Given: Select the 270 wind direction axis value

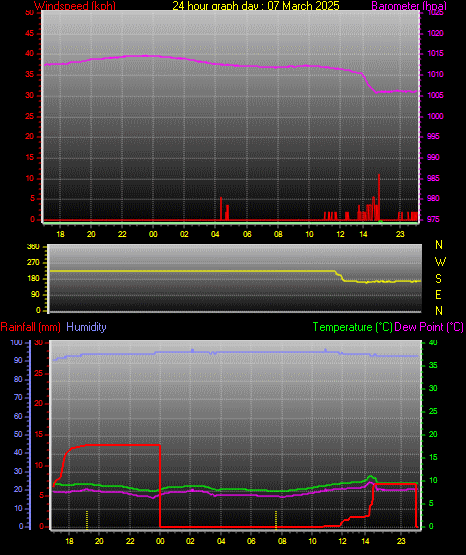Looking at the screenshot, I should tap(33, 263).
